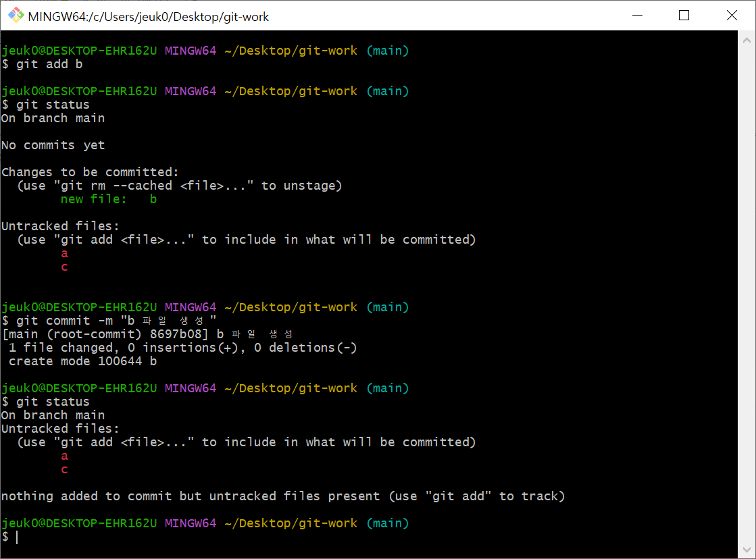
Task: Click the "create mode 100644 b" line
Action: click(82, 361)
